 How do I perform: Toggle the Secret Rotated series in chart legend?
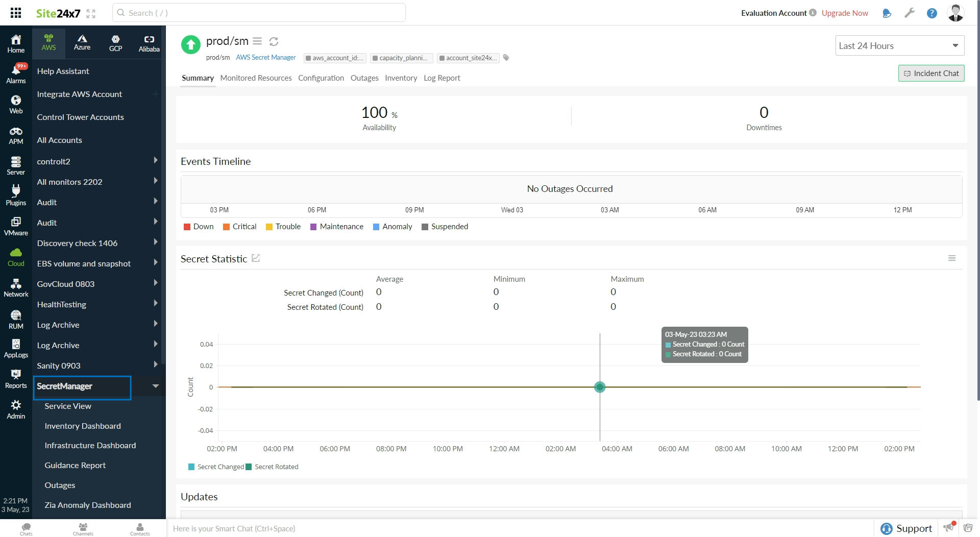tap(272, 467)
